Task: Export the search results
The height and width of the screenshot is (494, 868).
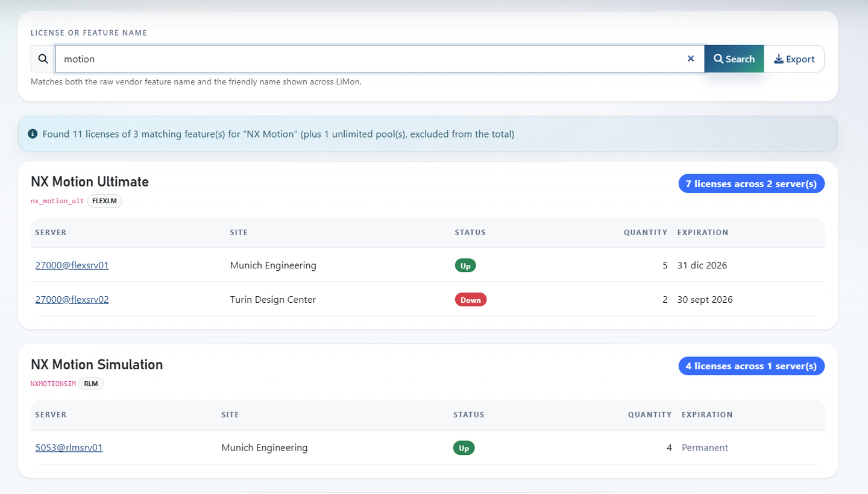Action: (x=794, y=59)
